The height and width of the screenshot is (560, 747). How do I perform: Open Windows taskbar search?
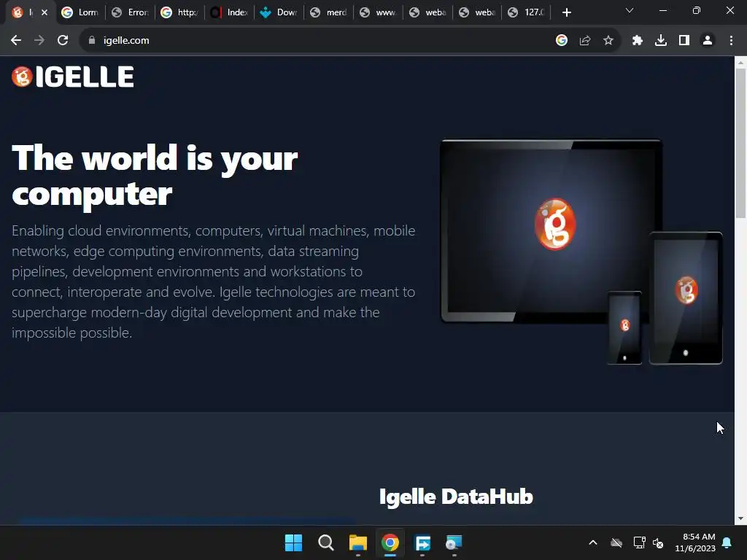point(326,542)
